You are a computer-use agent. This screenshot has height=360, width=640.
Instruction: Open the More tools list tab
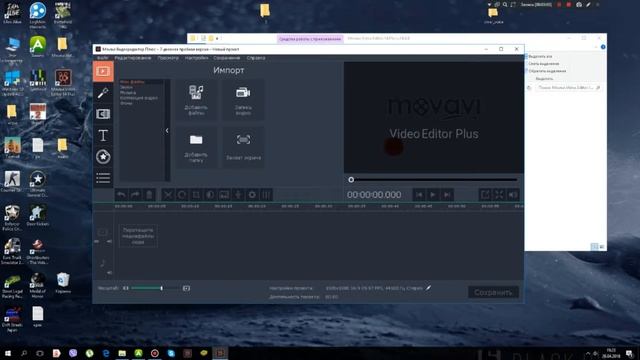point(103,178)
